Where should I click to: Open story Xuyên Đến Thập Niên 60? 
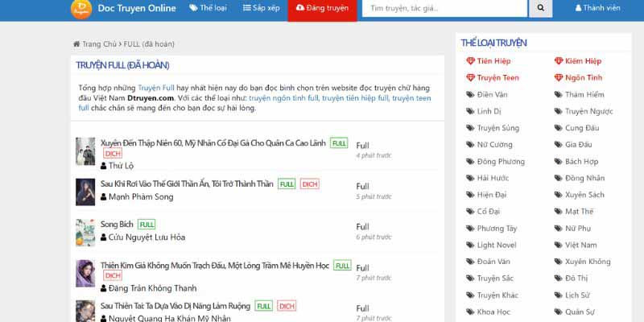213,143
